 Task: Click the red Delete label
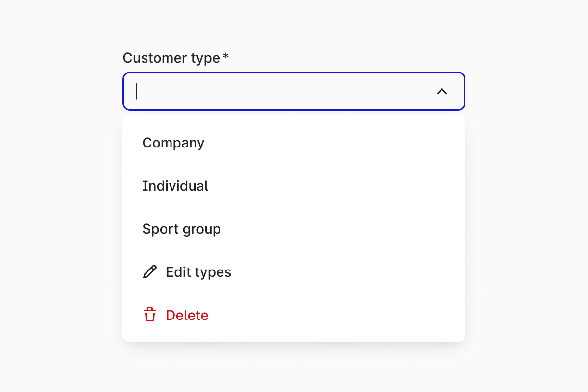(x=187, y=316)
